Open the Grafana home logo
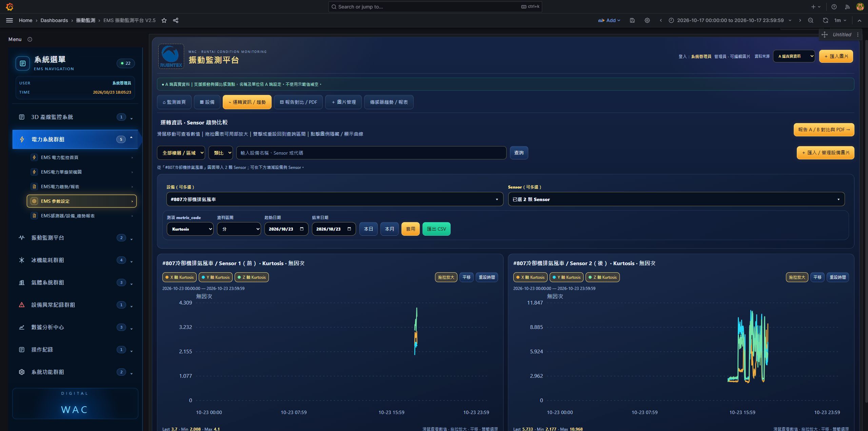 coord(9,6)
